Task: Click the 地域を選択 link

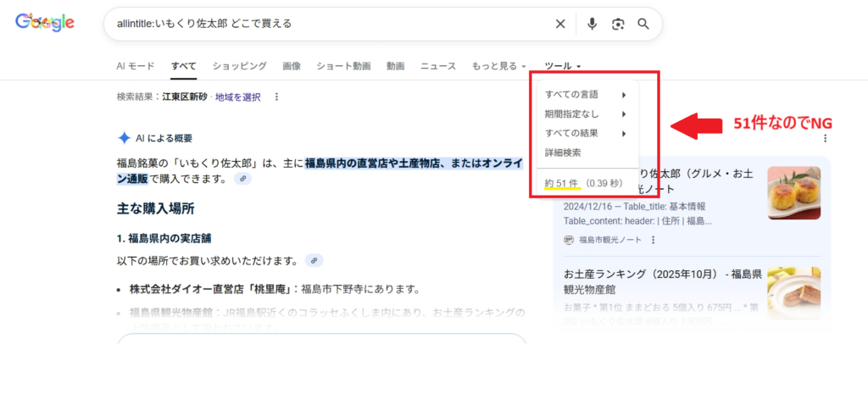Action: [x=238, y=97]
